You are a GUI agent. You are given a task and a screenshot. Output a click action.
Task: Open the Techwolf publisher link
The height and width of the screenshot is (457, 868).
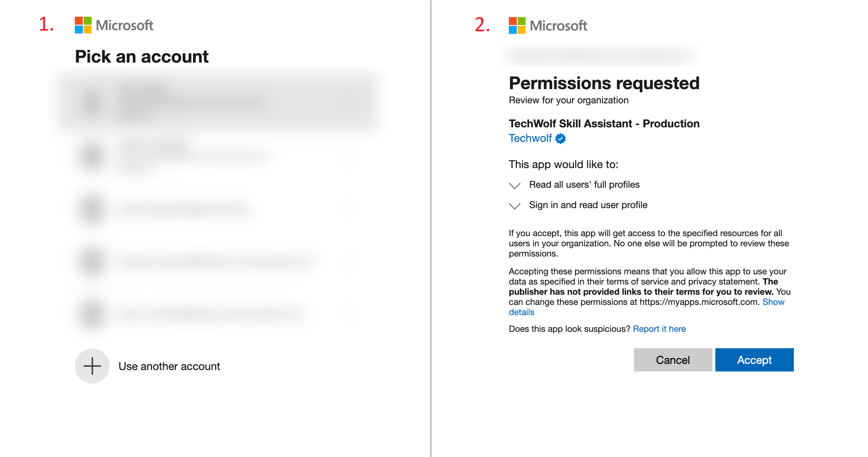pyautogui.click(x=530, y=138)
